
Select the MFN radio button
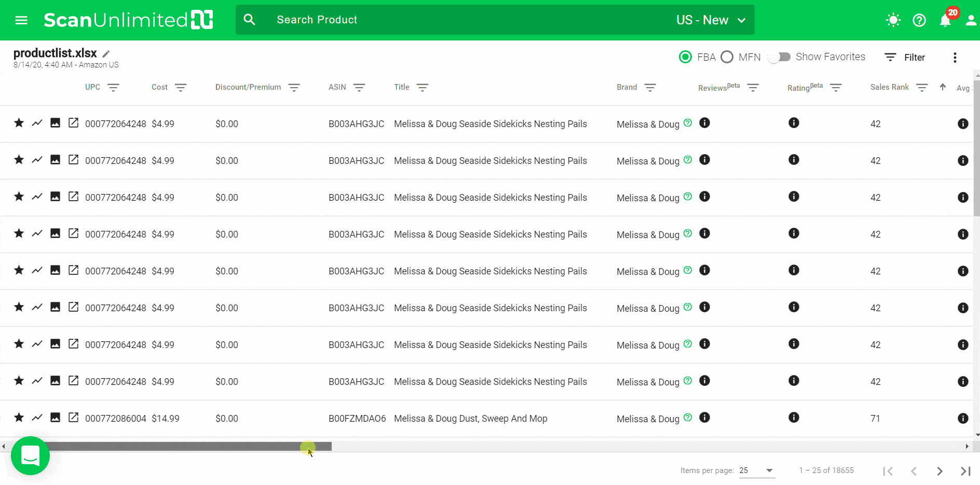(727, 57)
